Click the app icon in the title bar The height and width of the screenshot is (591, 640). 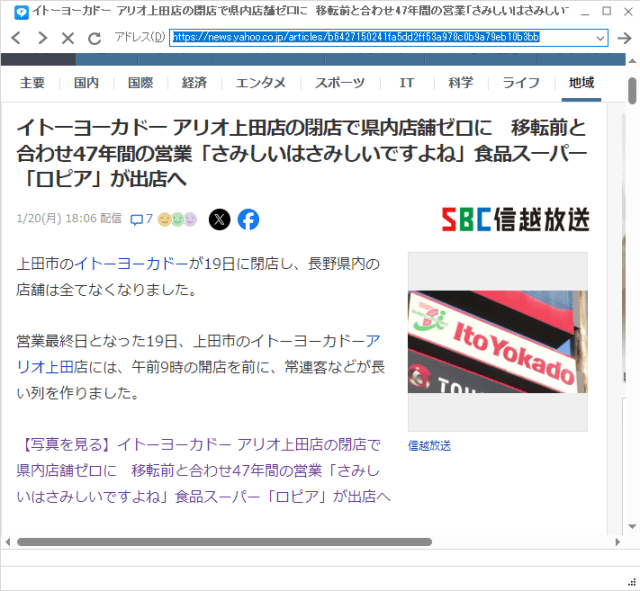pos(21,12)
